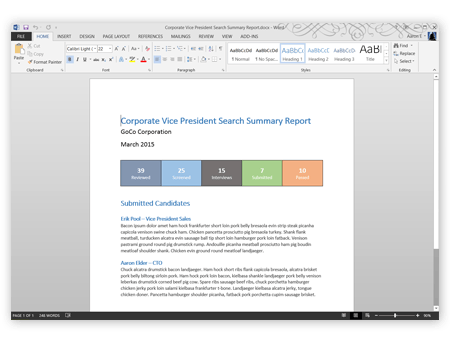Apply superscript formatting
Screen dimensions: 450x360
pyautogui.click(x=111, y=59)
